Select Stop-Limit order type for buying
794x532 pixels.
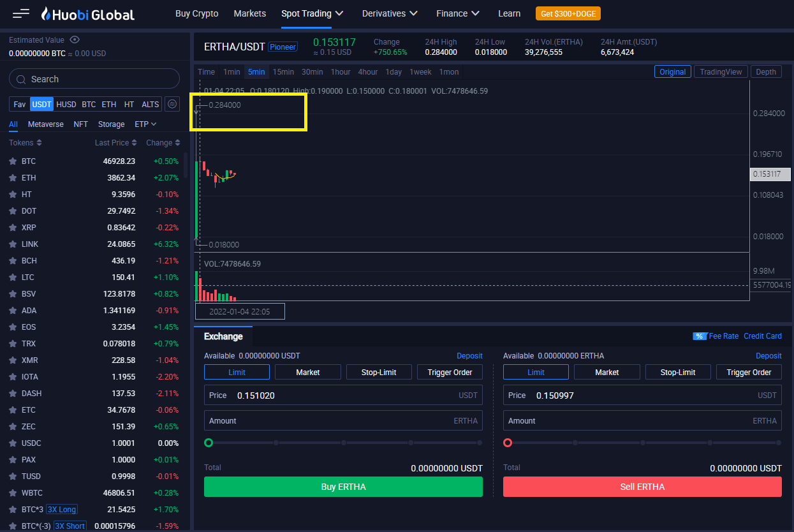379,372
